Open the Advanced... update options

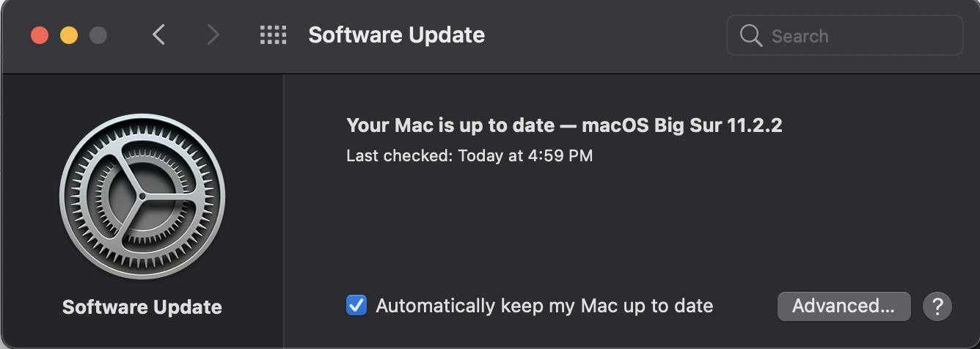[x=844, y=306]
